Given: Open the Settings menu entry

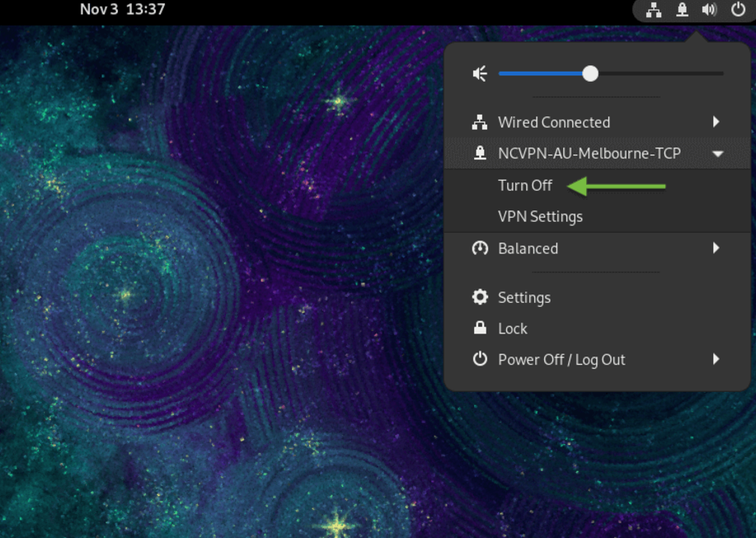Looking at the screenshot, I should [597, 297].
